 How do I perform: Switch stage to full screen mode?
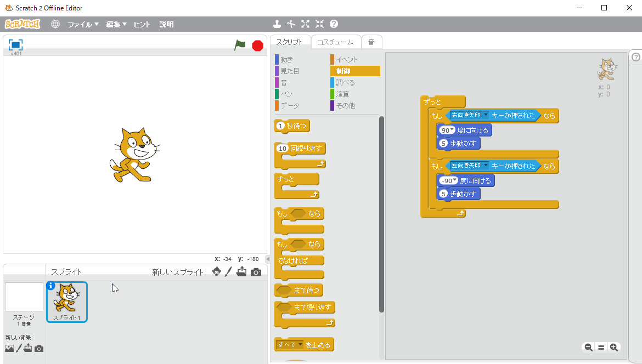(15, 44)
